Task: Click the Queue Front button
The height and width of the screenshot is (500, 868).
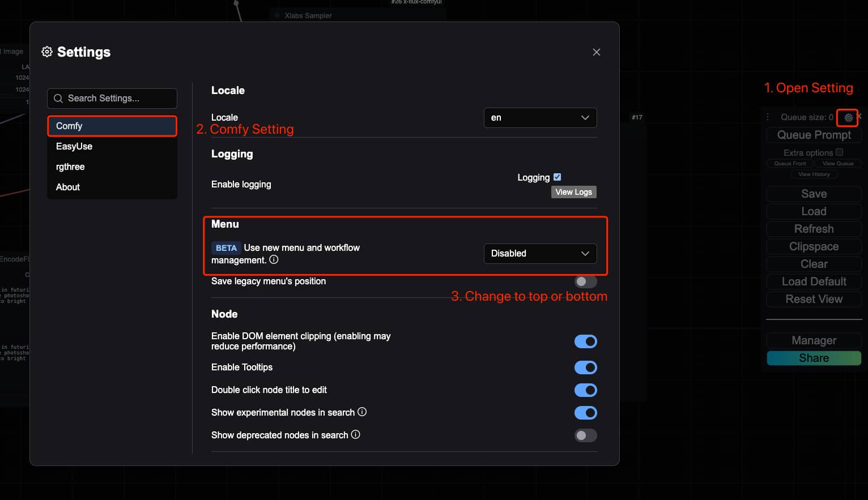Action: pos(790,164)
